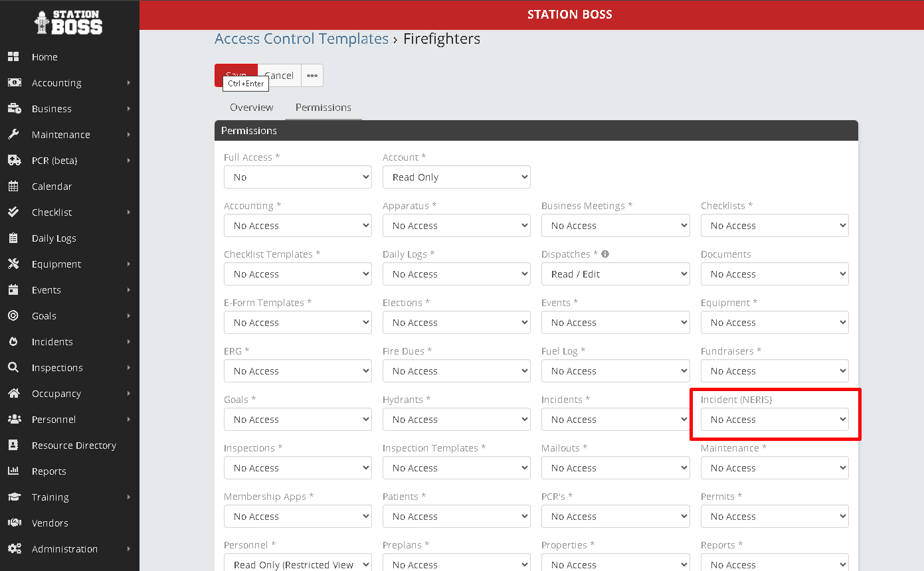Screen dimensions: 924x571
Task: Click the Accounting money icon
Action: pyautogui.click(x=13, y=83)
